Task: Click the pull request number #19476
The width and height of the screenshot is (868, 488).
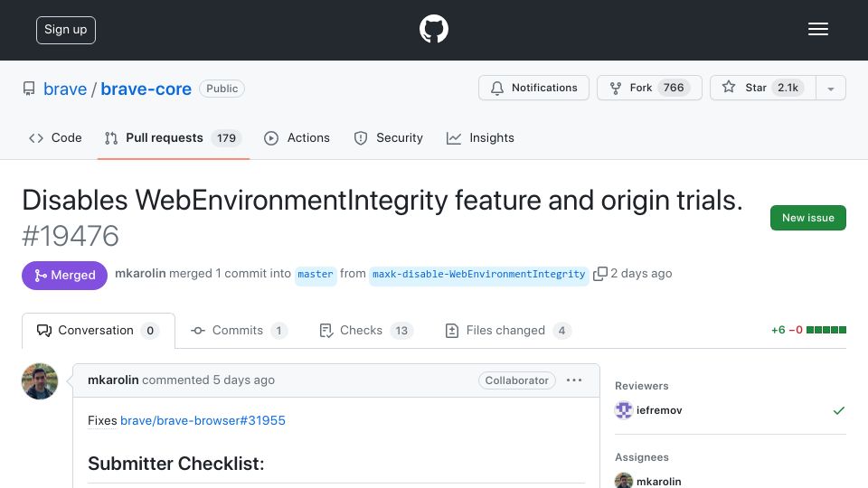Action: [x=71, y=236]
